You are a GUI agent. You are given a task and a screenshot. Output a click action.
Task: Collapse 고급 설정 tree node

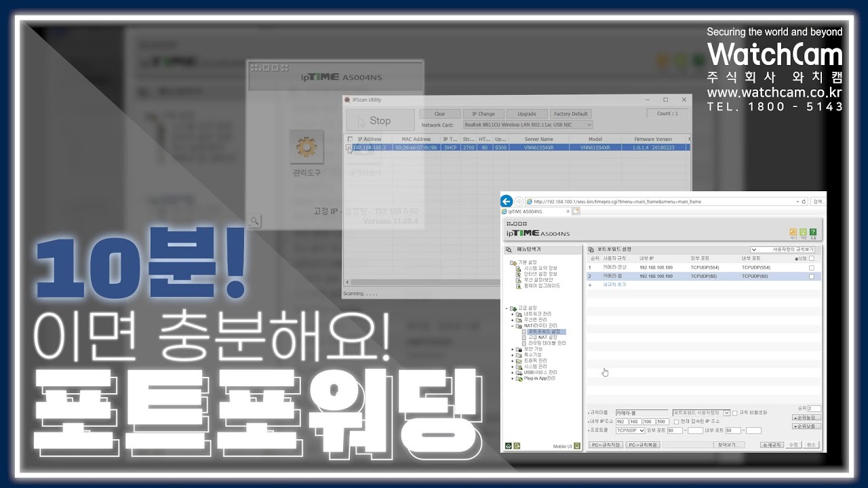pos(506,308)
